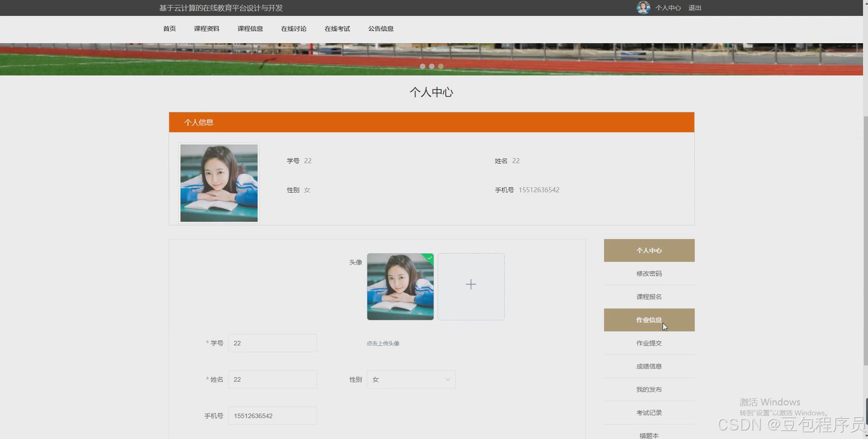This screenshot has width=868, height=439.
Task: Switch to the 在线考试 tab
Action: click(336, 29)
